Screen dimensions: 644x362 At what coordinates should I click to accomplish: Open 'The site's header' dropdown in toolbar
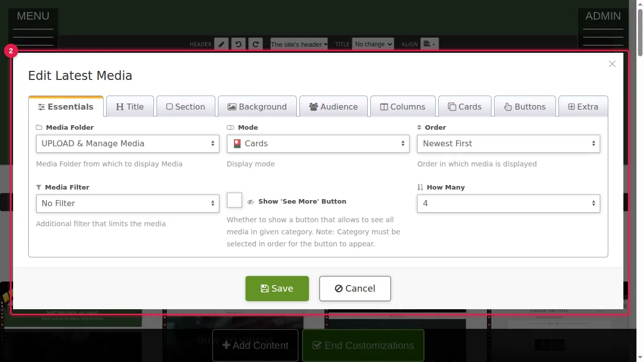point(299,44)
